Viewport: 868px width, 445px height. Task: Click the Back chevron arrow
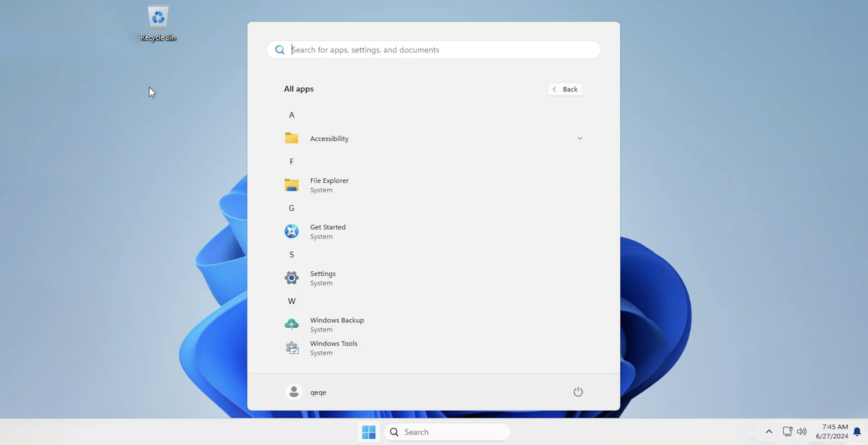pyautogui.click(x=555, y=89)
